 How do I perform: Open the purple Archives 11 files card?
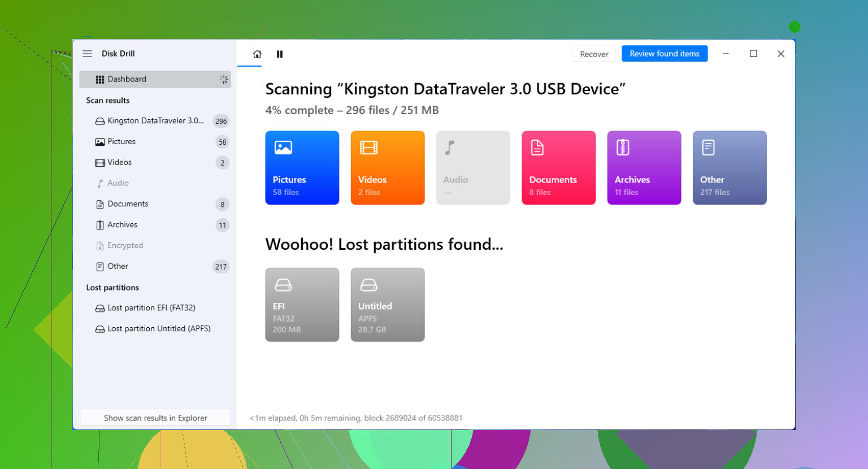click(x=644, y=168)
